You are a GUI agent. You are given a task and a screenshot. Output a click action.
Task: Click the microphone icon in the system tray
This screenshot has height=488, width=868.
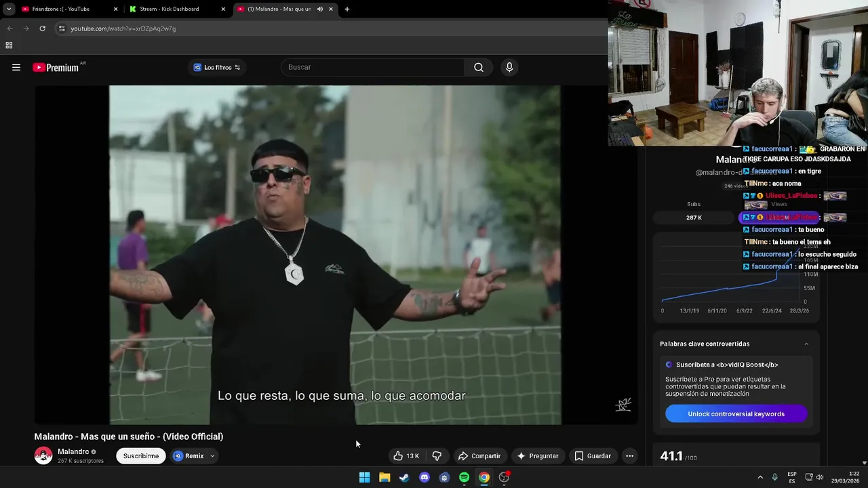(x=774, y=477)
